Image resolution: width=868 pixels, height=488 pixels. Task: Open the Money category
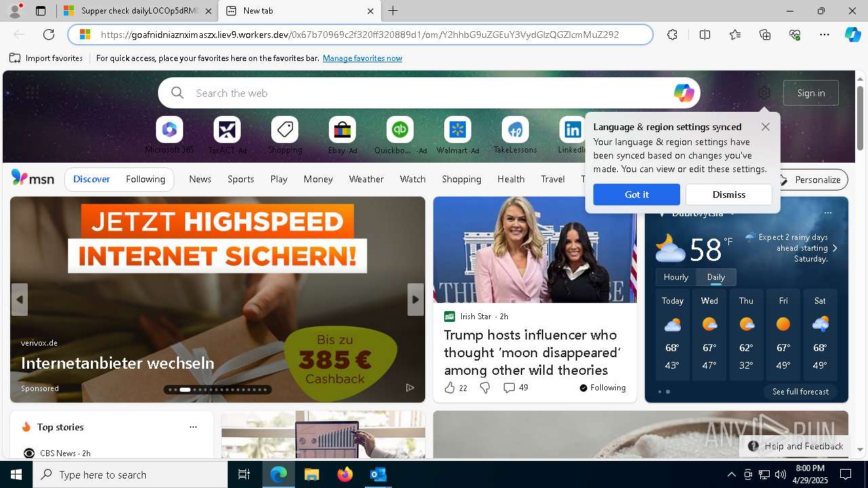click(x=318, y=179)
